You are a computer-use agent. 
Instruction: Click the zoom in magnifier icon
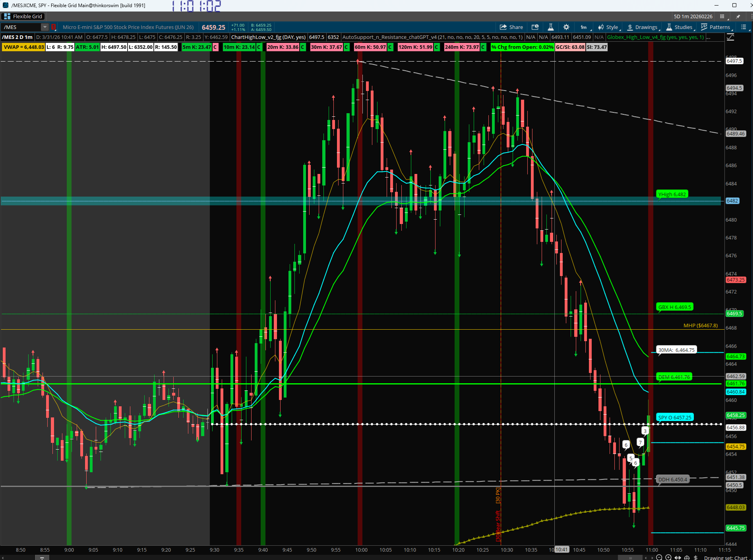668,557
